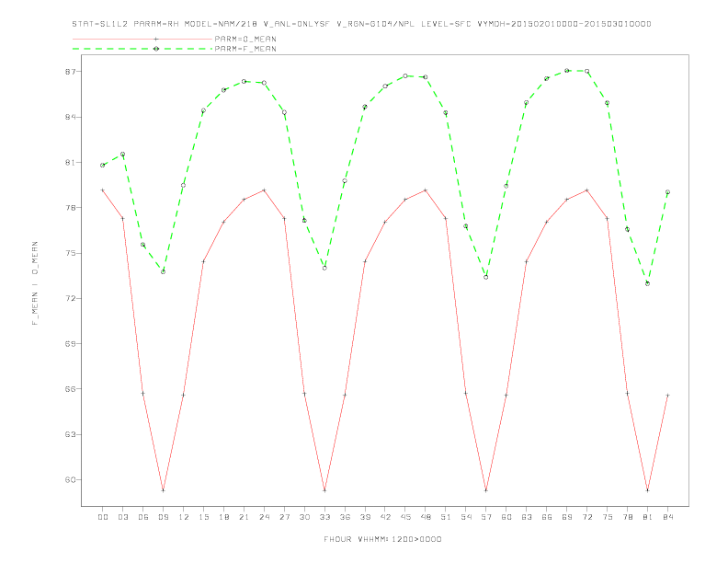Click x-axis forecast hour label 84

pos(667,517)
